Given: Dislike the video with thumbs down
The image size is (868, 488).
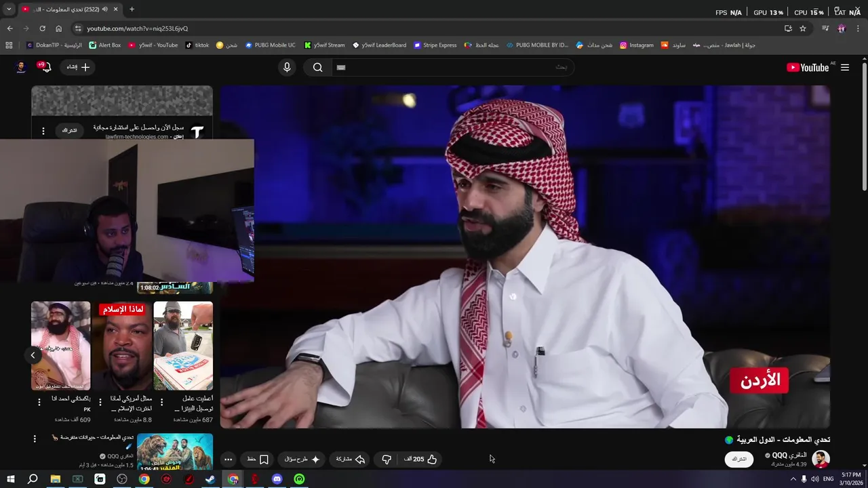Looking at the screenshot, I should (387, 459).
